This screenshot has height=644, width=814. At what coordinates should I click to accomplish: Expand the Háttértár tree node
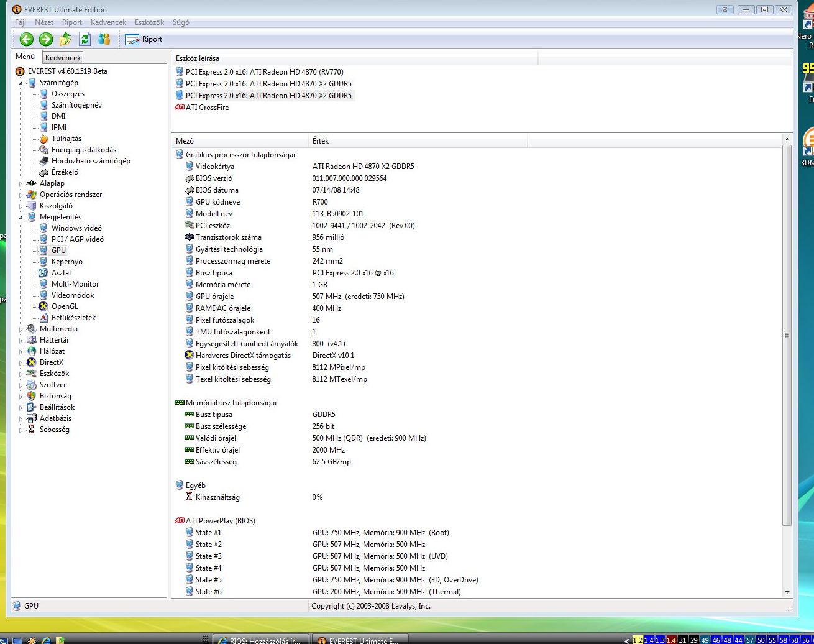(21, 340)
